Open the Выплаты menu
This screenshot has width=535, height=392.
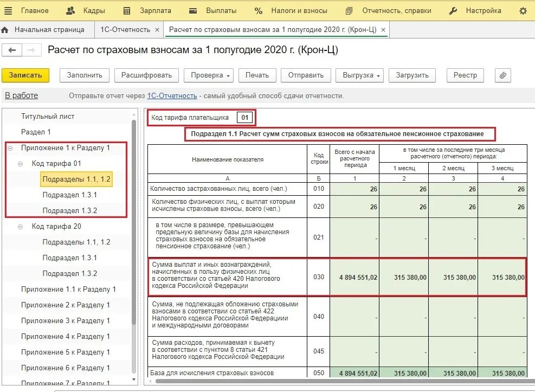coord(221,11)
